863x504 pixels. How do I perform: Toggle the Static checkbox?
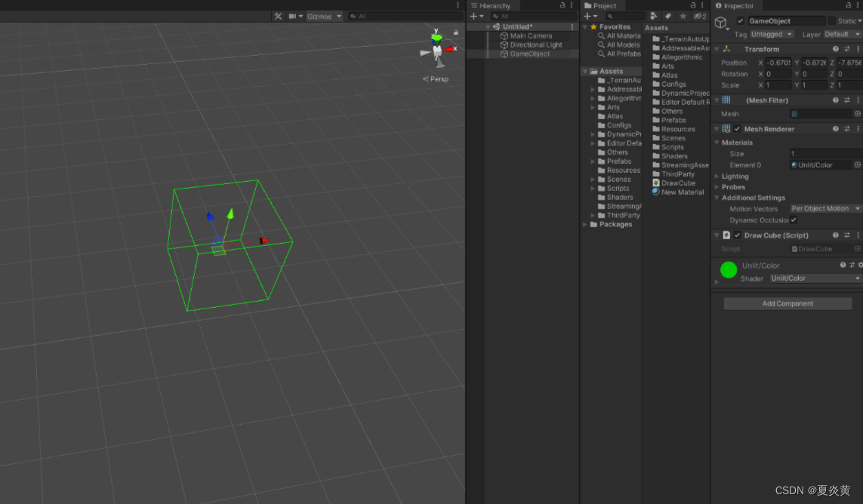(831, 21)
